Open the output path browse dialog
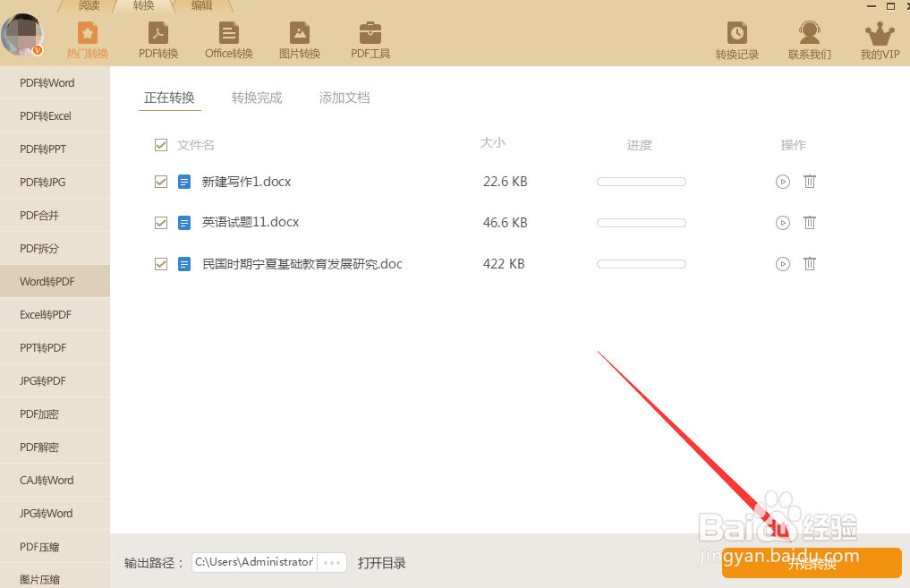The image size is (910, 588). click(331, 563)
